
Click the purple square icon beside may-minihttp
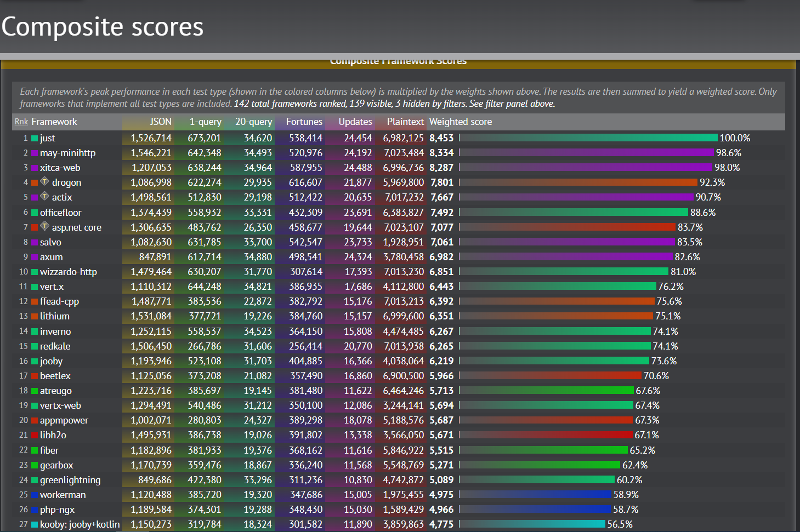pos(34,153)
